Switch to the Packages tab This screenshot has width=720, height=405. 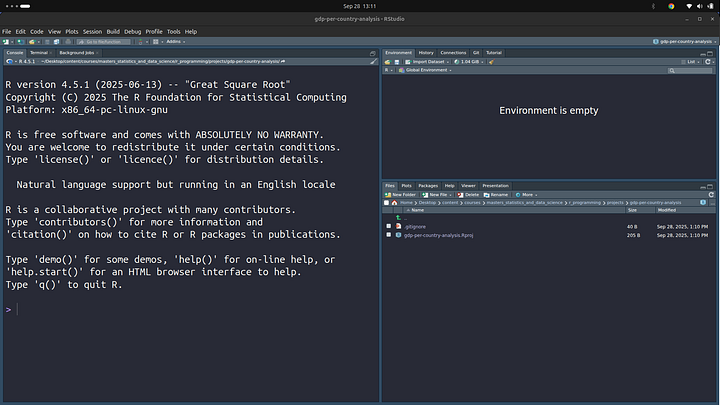[428, 186]
